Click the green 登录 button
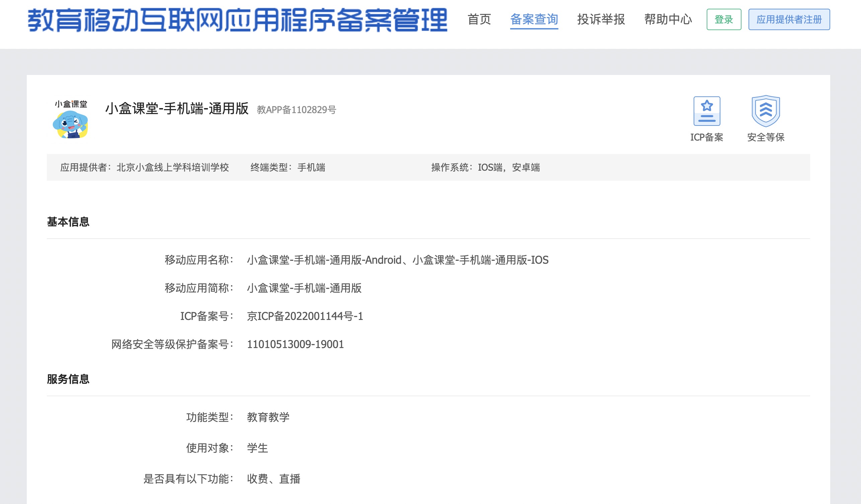Viewport: 861px width, 504px height. pos(724,19)
